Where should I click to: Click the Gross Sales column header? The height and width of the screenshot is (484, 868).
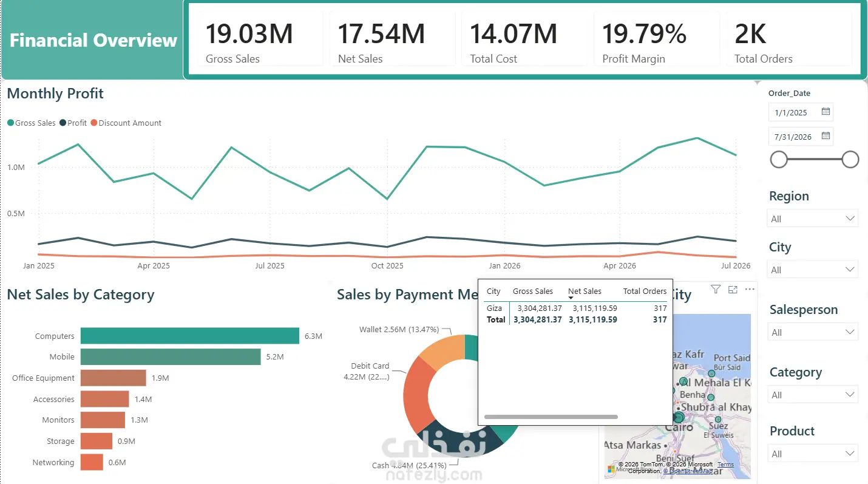[x=533, y=291]
